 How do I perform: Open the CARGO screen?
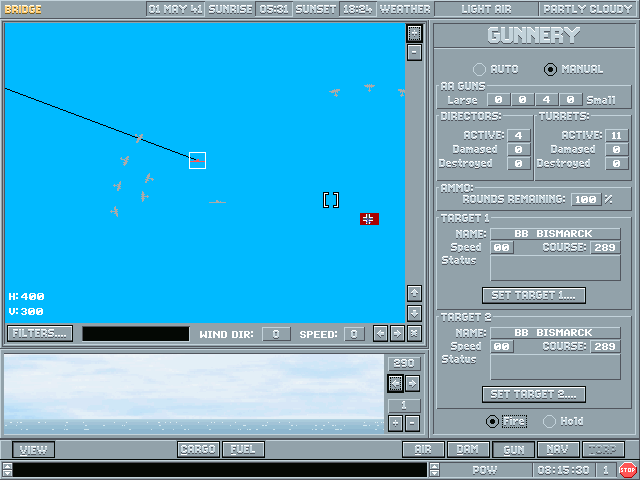coord(198,449)
